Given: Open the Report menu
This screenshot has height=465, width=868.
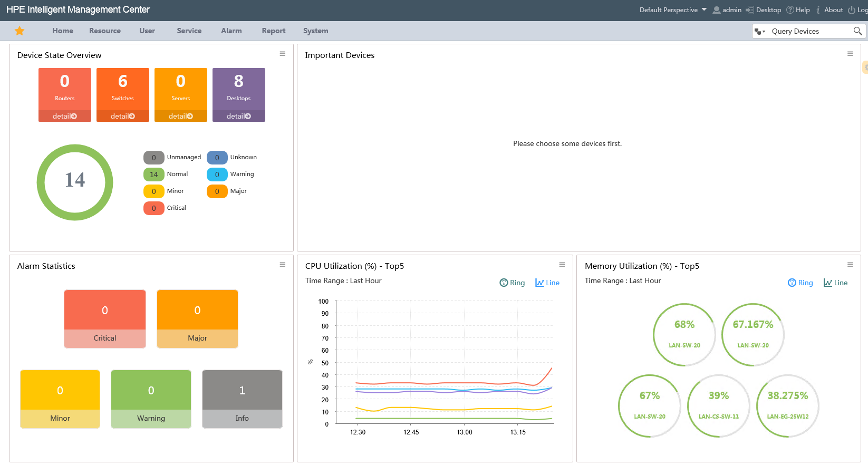Looking at the screenshot, I should pos(274,31).
